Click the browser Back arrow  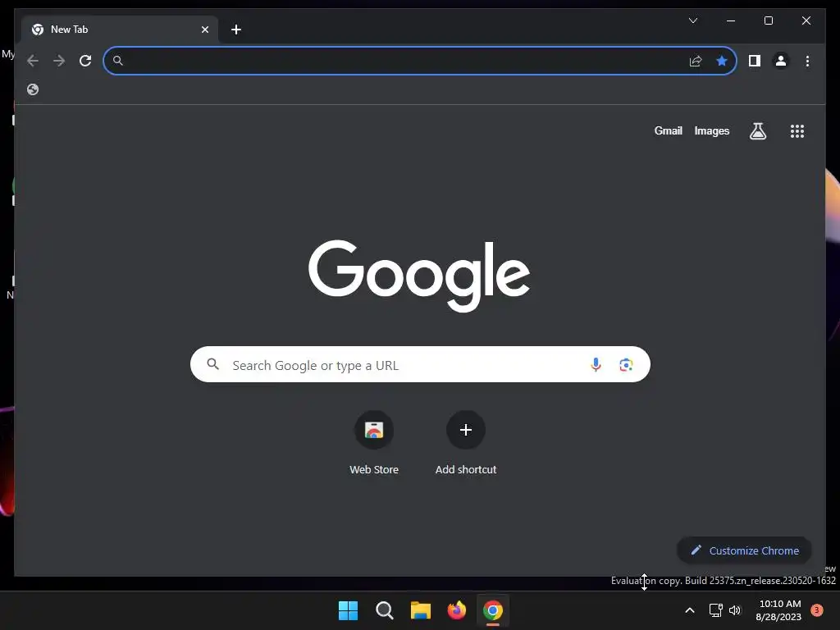(33, 61)
